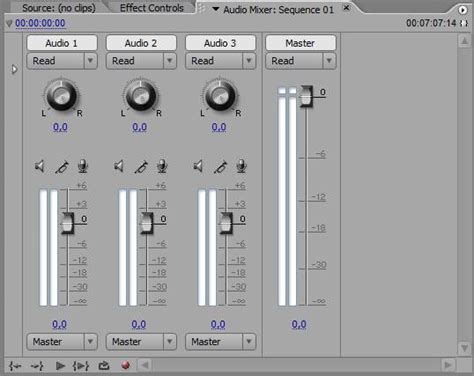Switch to the Effect Controls tab
Image resolution: width=474 pixels, height=376 pixels.
pyautogui.click(x=151, y=8)
